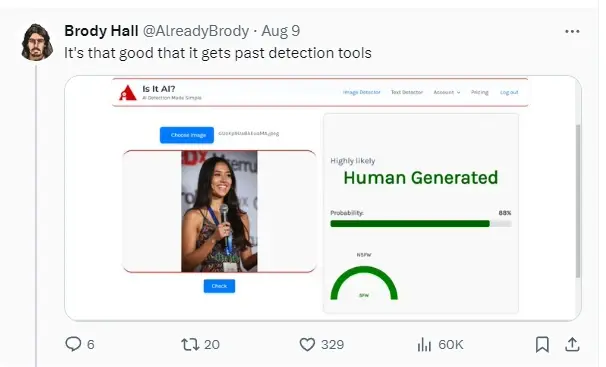Bookmark the tweet
Screen dimensions: 606x367
coord(542,344)
